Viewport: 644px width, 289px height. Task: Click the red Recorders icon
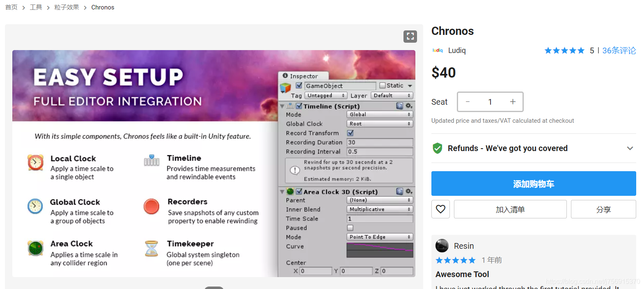(151, 206)
